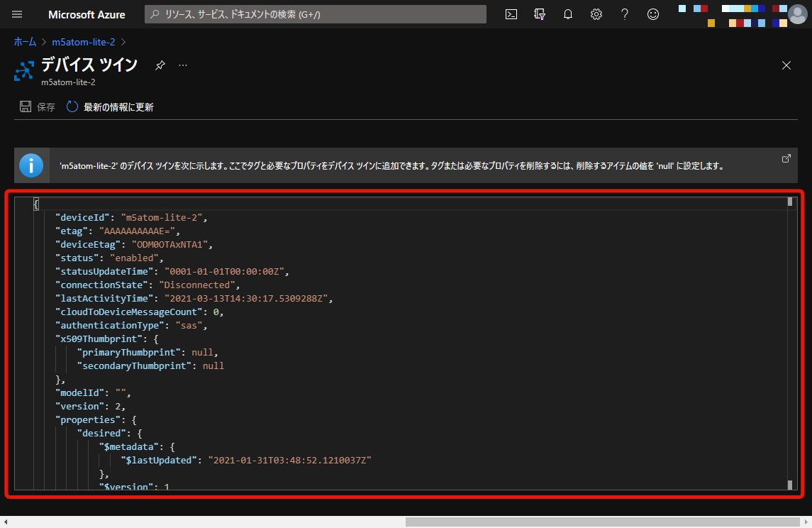
Task: Click the cloudToDeviceMessageCount value 0
Action: click(x=216, y=312)
